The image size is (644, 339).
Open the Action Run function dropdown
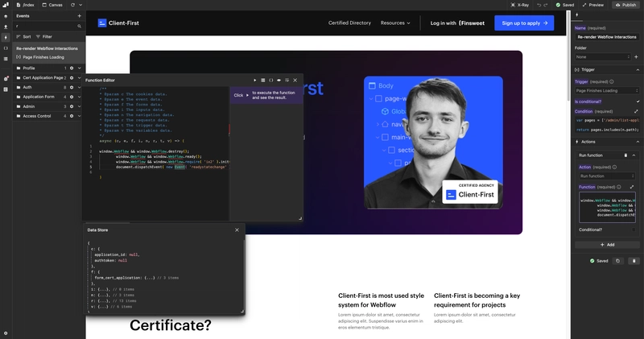pos(607,176)
